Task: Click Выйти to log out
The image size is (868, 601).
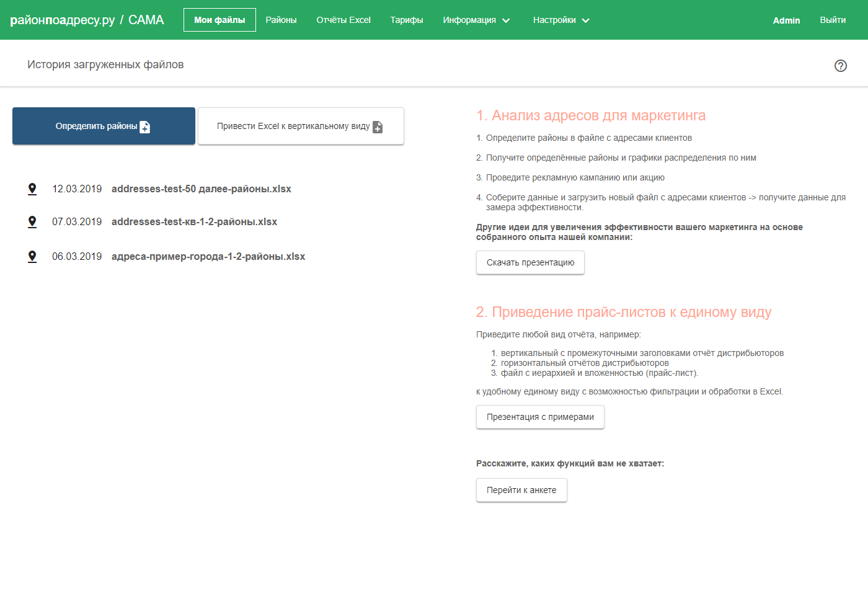Action: pyautogui.click(x=833, y=20)
